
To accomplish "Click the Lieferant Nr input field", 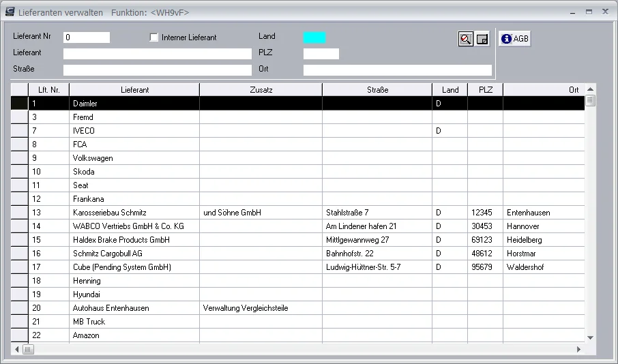I will pyautogui.click(x=87, y=37).
